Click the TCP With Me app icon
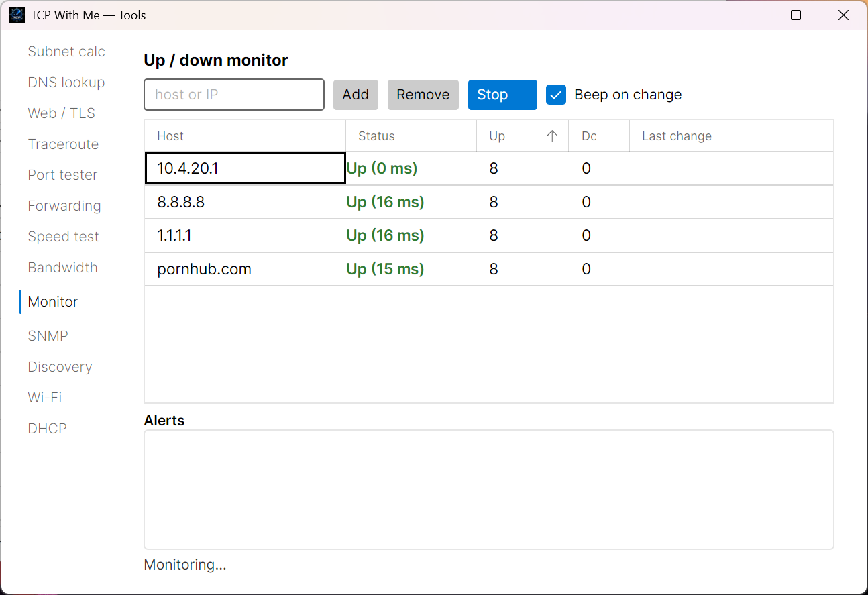 point(17,15)
